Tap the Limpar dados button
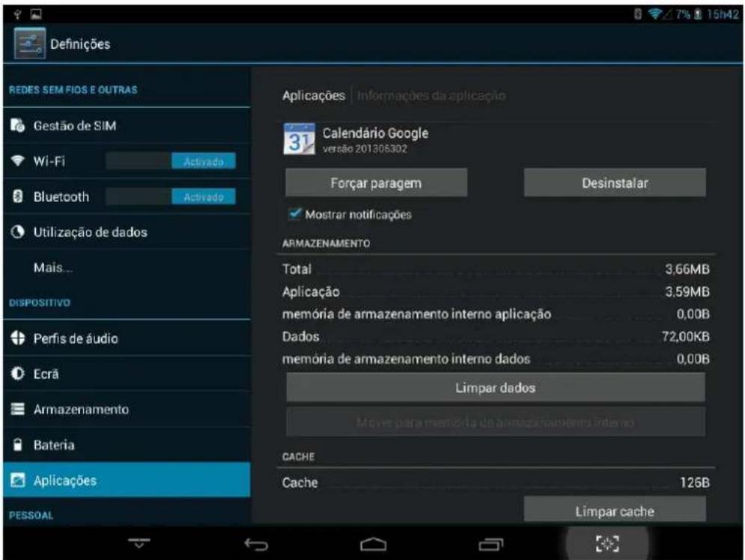This screenshot has height=560, width=745. tap(496, 388)
